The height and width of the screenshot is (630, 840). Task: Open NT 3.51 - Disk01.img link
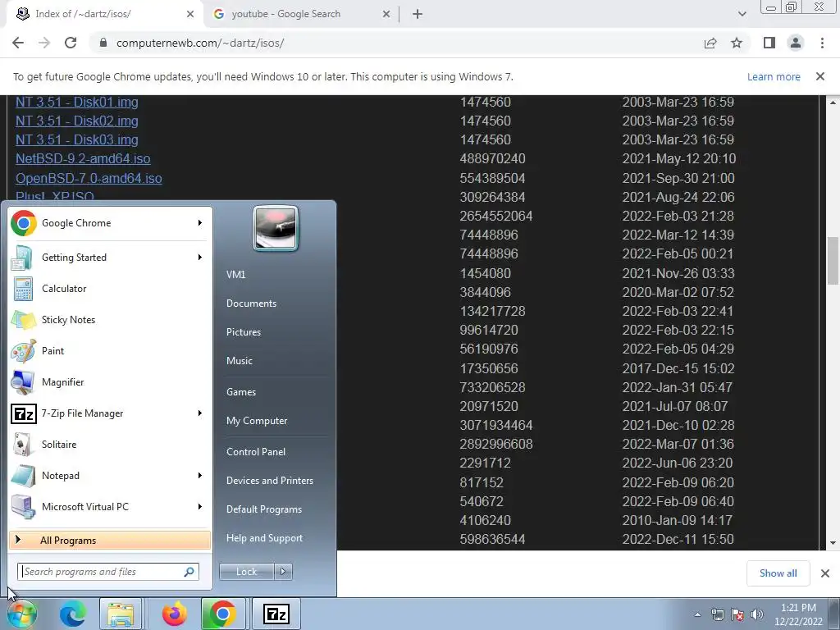pyautogui.click(x=76, y=102)
